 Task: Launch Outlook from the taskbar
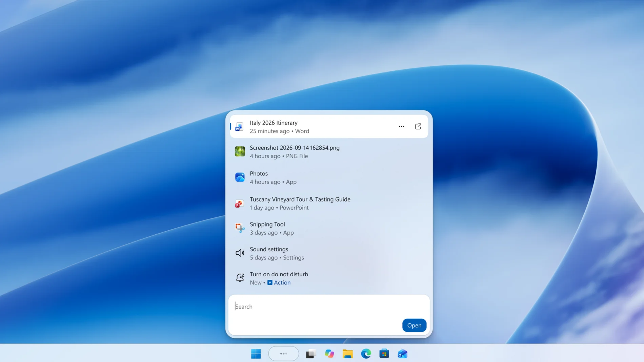[x=403, y=354]
